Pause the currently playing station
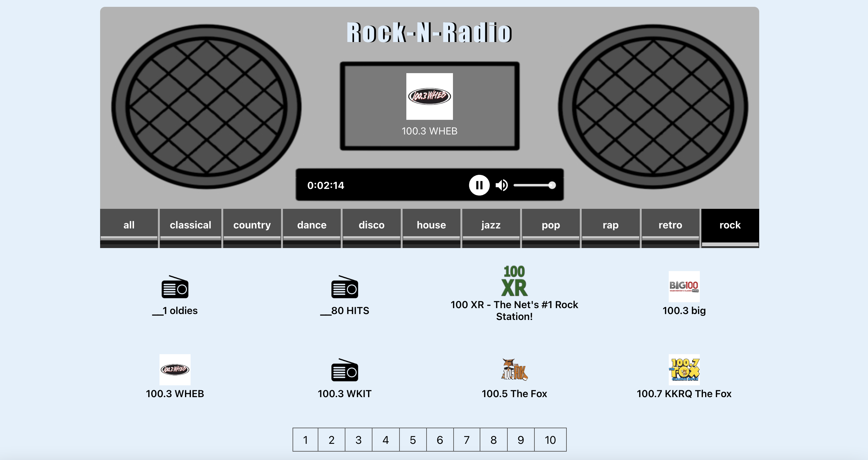The width and height of the screenshot is (868, 460). click(x=480, y=185)
